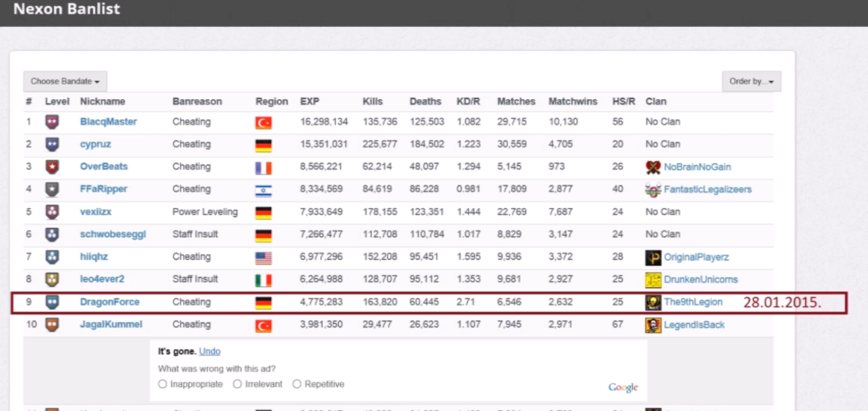Viewport: 868px width, 411px height.
Task: Click schwobeseggl's level badge icon
Action: (x=52, y=234)
